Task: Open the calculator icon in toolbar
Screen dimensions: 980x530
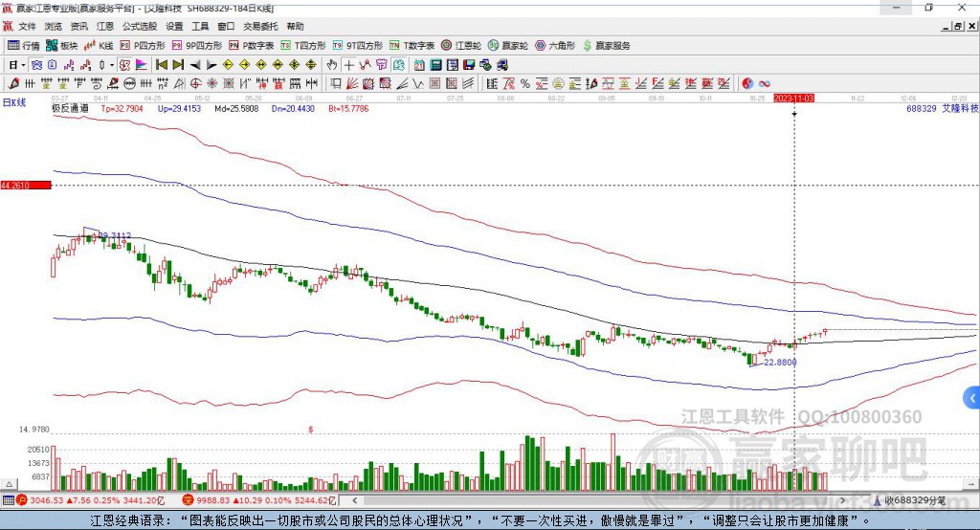Action: pyautogui.click(x=435, y=65)
